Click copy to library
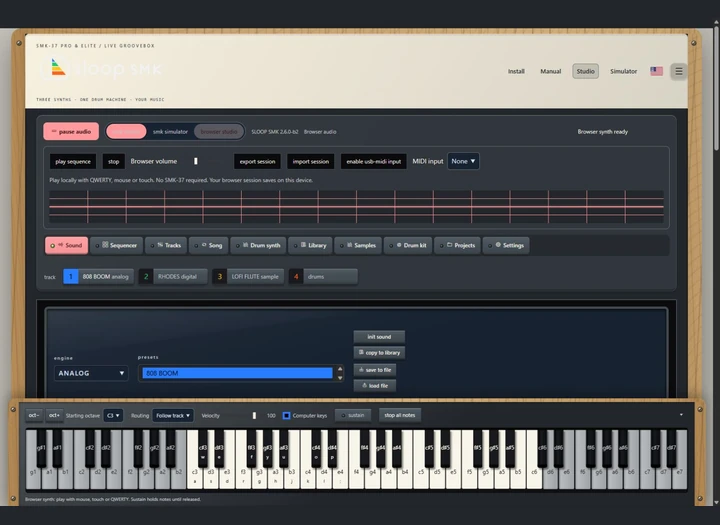This screenshot has height=525, width=720. point(379,353)
